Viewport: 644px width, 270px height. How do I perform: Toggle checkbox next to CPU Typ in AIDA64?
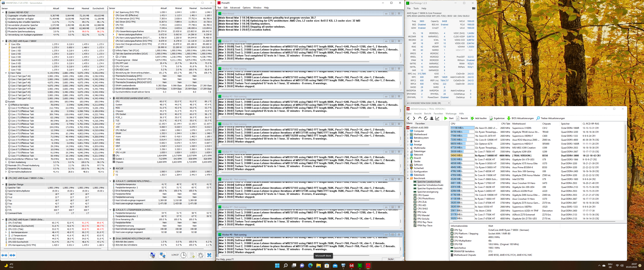pyautogui.click(x=452, y=230)
